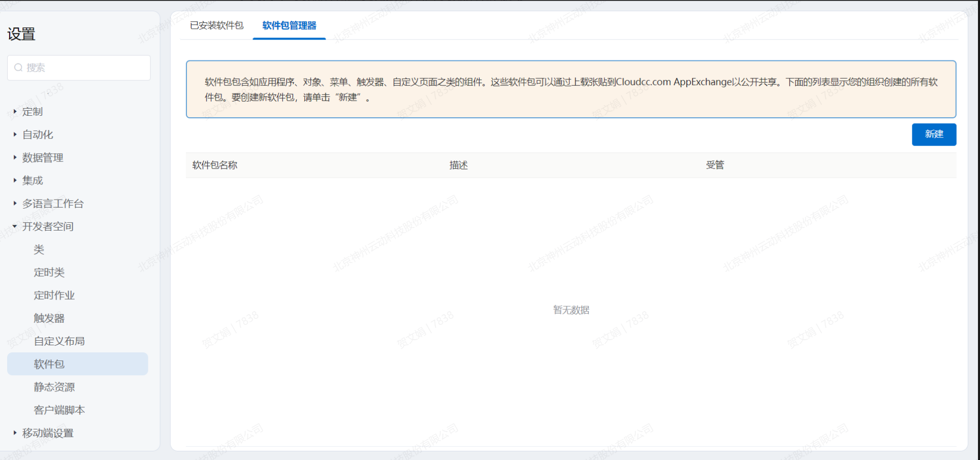
Task: Expand the 数据管理 tree node
Action: click(15, 157)
